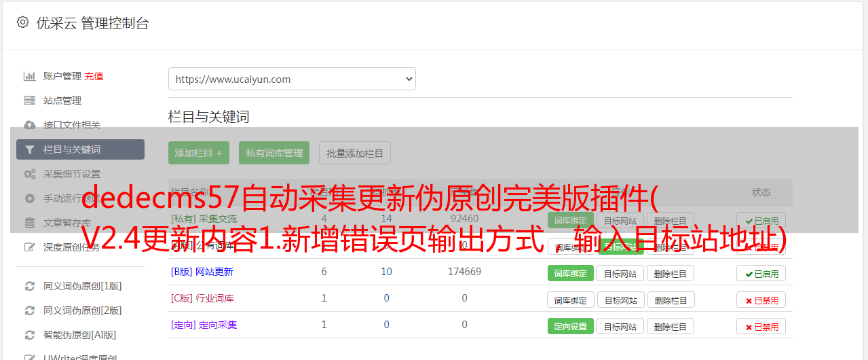Open 文章暂存库 in the sidebar
Viewport: 868px width, 360px height.
click(67, 223)
